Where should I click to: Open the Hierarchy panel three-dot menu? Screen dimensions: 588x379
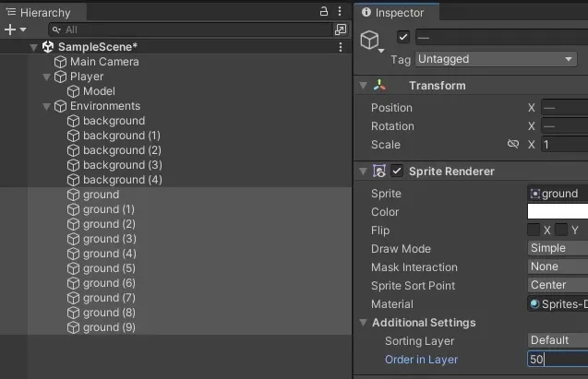(x=340, y=11)
